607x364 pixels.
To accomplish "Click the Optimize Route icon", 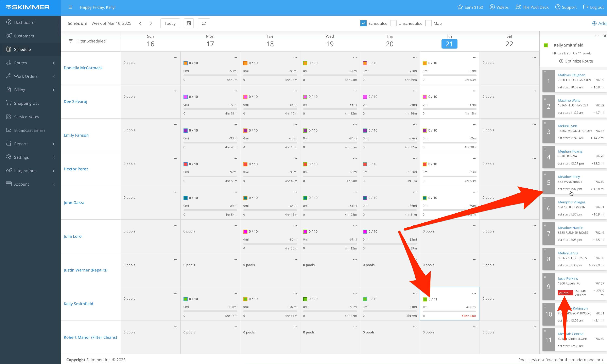I will coord(561,61).
